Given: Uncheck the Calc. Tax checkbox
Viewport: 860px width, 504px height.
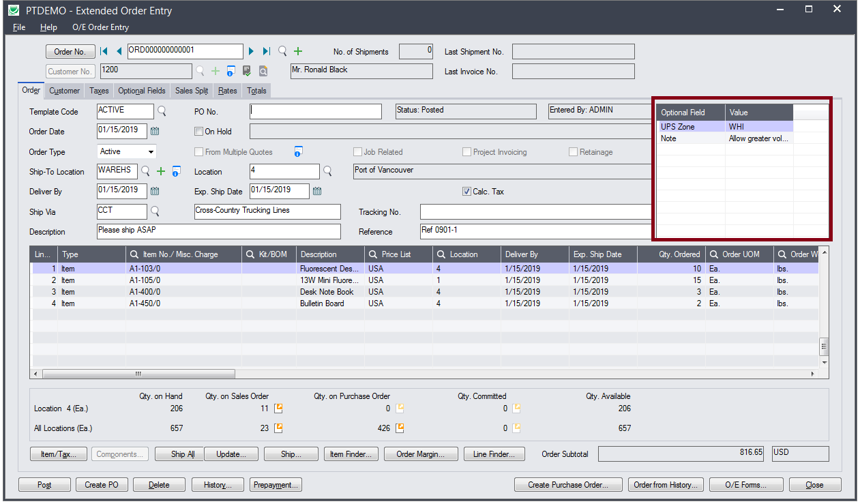Looking at the screenshot, I should click(x=467, y=192).
